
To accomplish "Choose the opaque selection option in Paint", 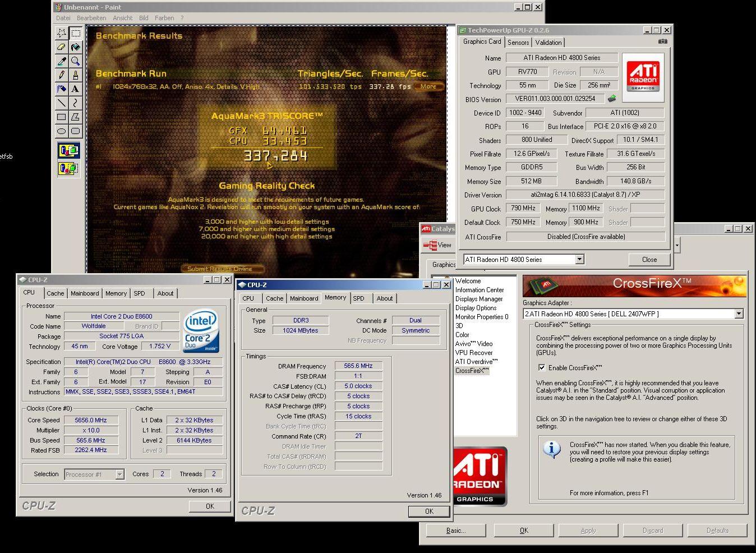I will click(x=68, y=151).
